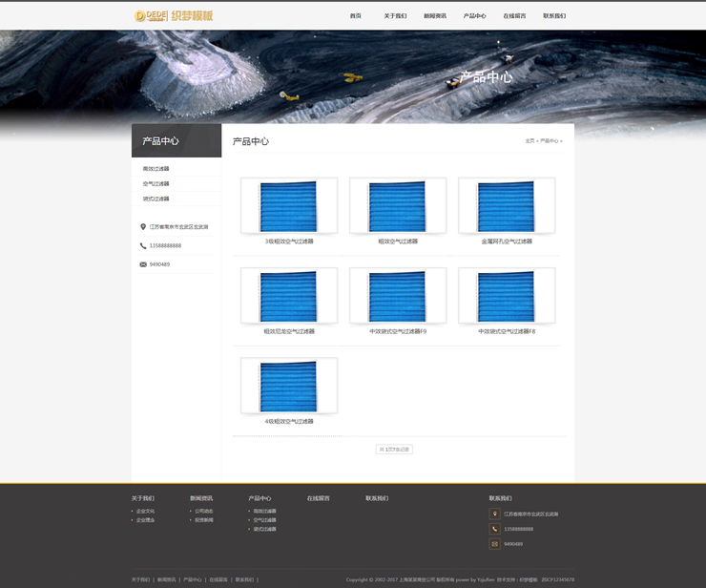Click the footer email envelope icon
The height and width of the screenshot is (588, 706).
494,544
